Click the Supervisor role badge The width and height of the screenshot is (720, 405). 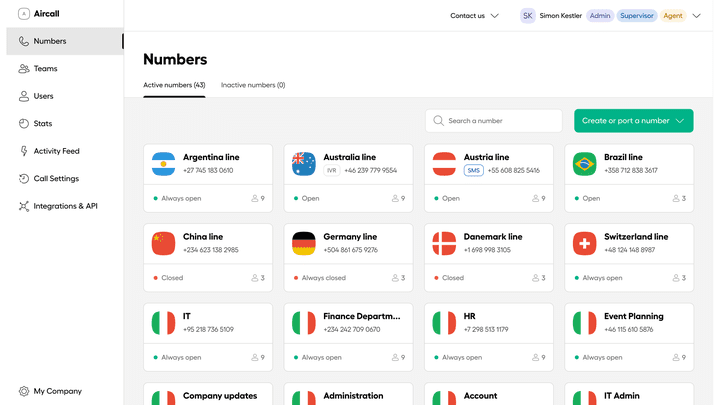click(x=637, y=16)
